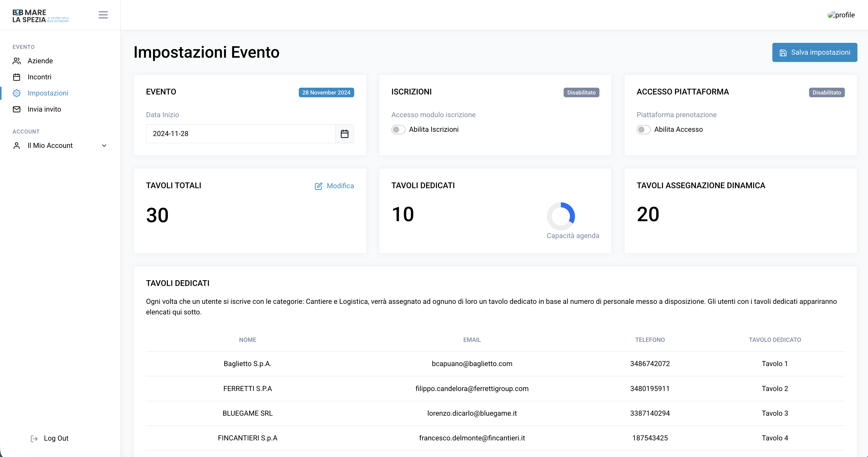Viewport: 868px width, 457px height.
Task: Click the Aziende people icon
Action: coord(17,61)
